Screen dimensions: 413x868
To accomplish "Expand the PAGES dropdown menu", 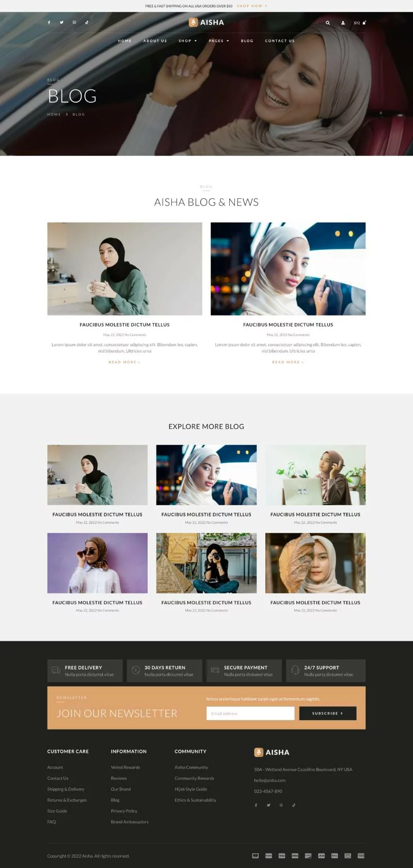I will point(219,41).
